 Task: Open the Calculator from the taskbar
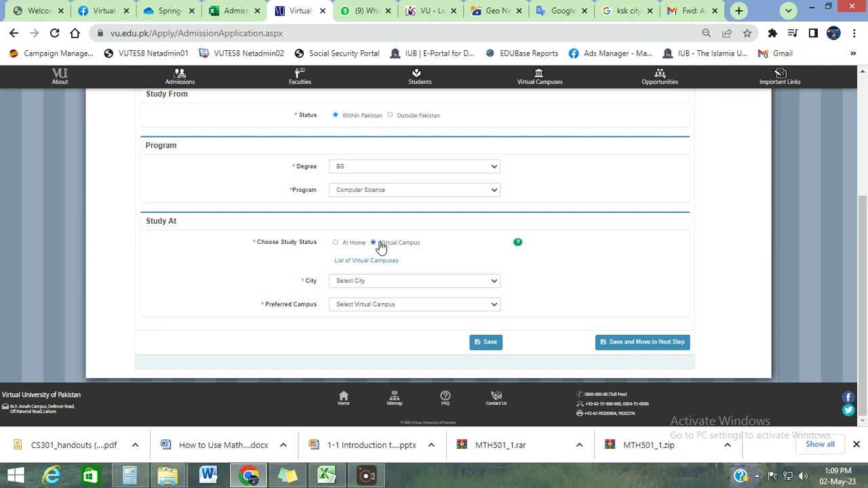coord(130,475)
